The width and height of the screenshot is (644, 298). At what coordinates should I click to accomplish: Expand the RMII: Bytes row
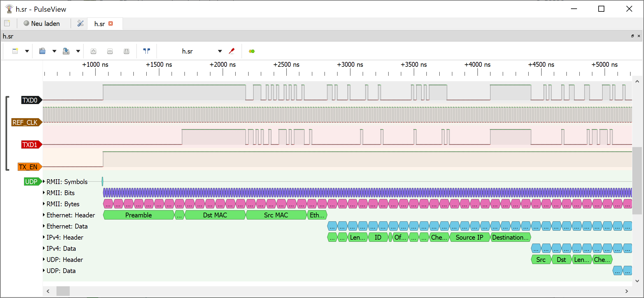(43, 204)
